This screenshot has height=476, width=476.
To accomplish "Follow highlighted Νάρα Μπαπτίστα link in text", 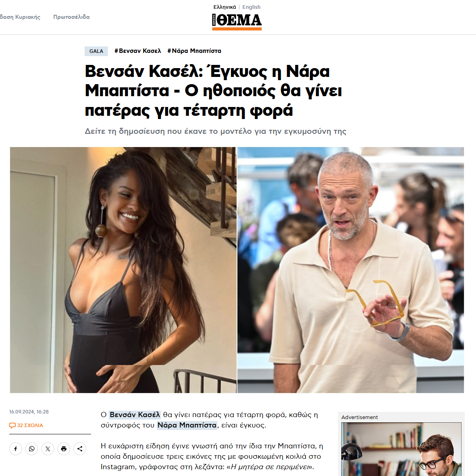I will pos(187,425).
